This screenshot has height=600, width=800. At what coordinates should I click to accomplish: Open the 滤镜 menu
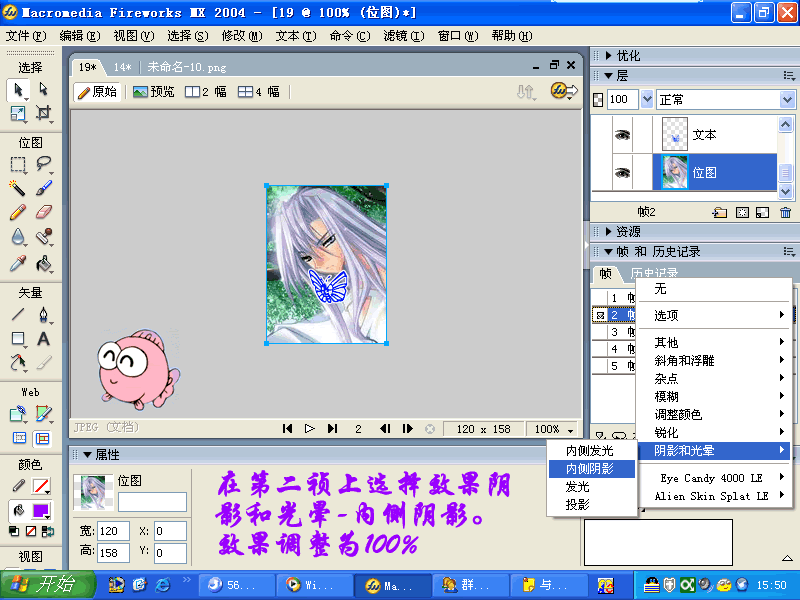(404, 36)
